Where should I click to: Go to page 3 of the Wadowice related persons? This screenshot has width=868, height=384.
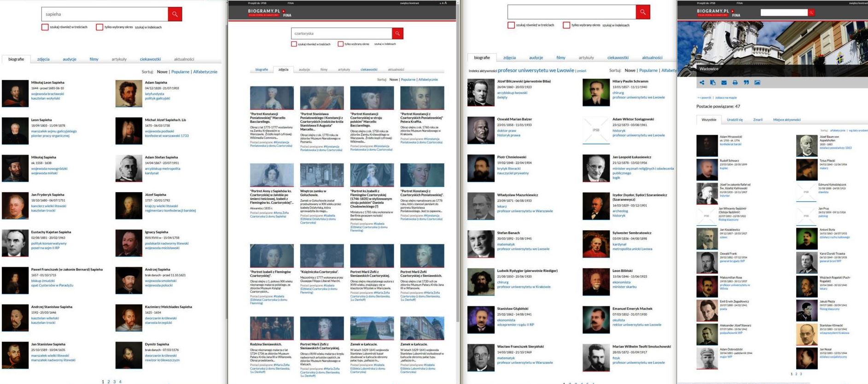point(801,374)
